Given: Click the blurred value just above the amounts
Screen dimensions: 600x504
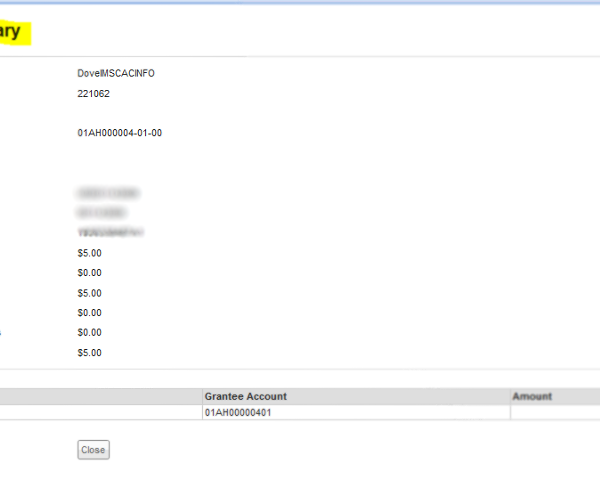Looking at the screenshot, I should click(110, 232).
